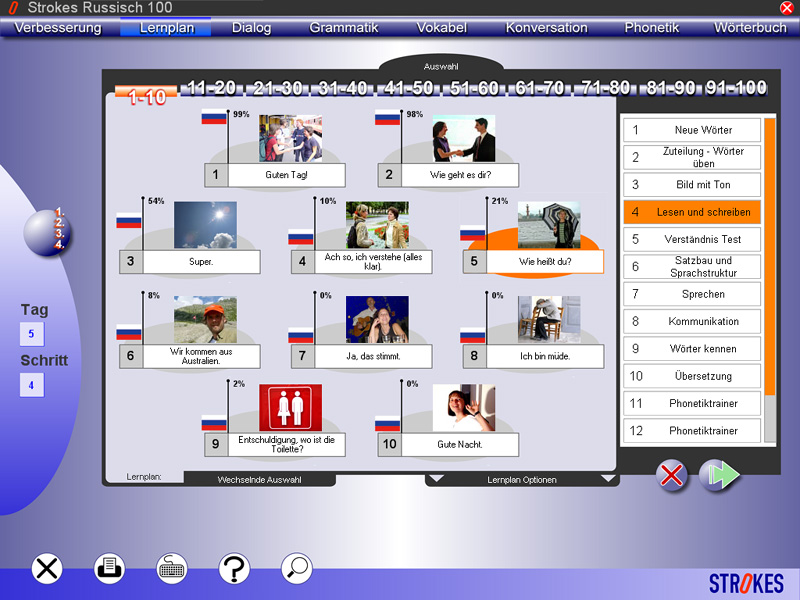This screenshot has width=800, height=600.
Task: Click the Russian flag of lesson 2
Action: pos(387,117)
